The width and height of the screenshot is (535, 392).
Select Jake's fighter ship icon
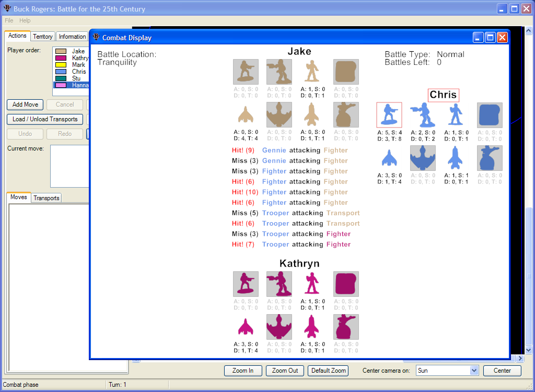246,115
